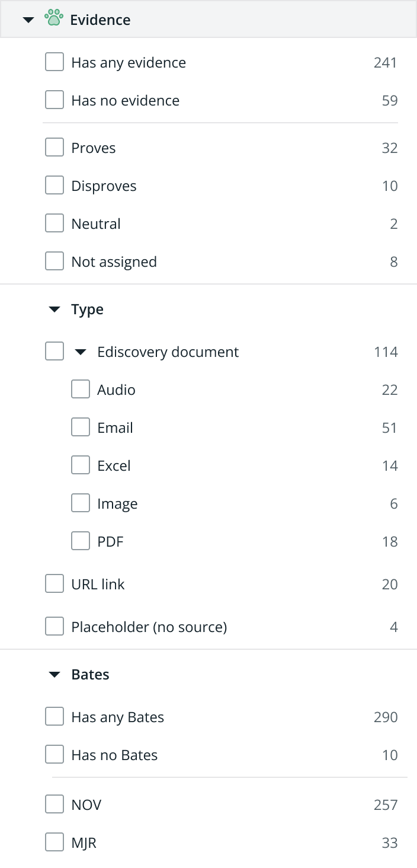
Task: Check the Neutral filter checkbox
Action: point(54,222)
